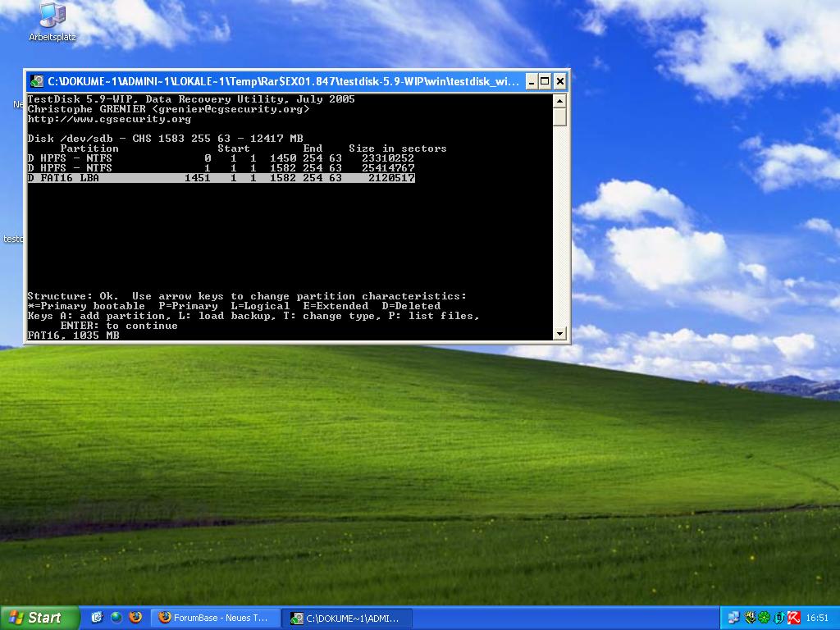
Task: Click the 'Partition' column header
Action: click(89, 148)
